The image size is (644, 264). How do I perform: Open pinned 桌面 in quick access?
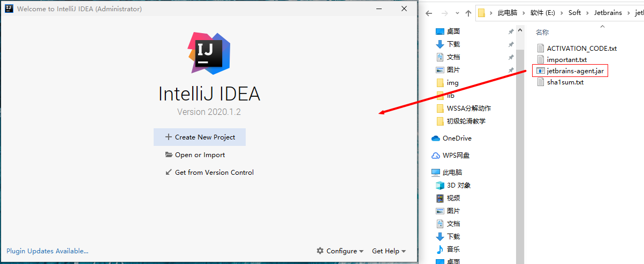coord(453,32)
